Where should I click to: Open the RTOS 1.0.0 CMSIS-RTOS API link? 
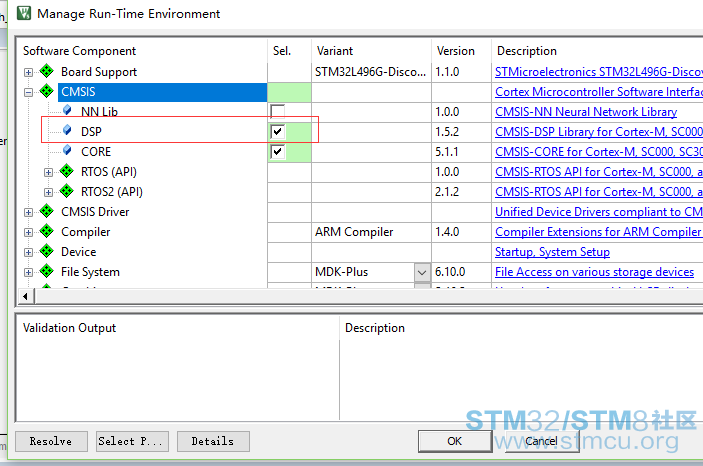coord(599,172)
